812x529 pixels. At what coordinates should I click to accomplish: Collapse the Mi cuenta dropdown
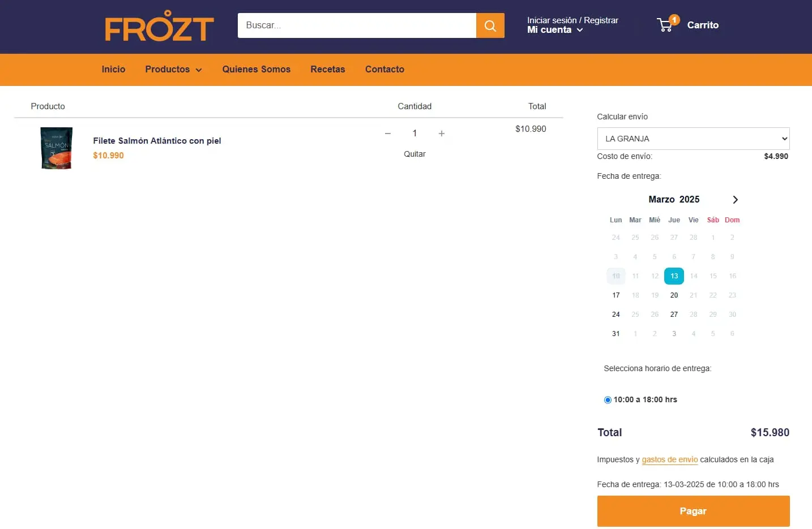pos(580,30)
